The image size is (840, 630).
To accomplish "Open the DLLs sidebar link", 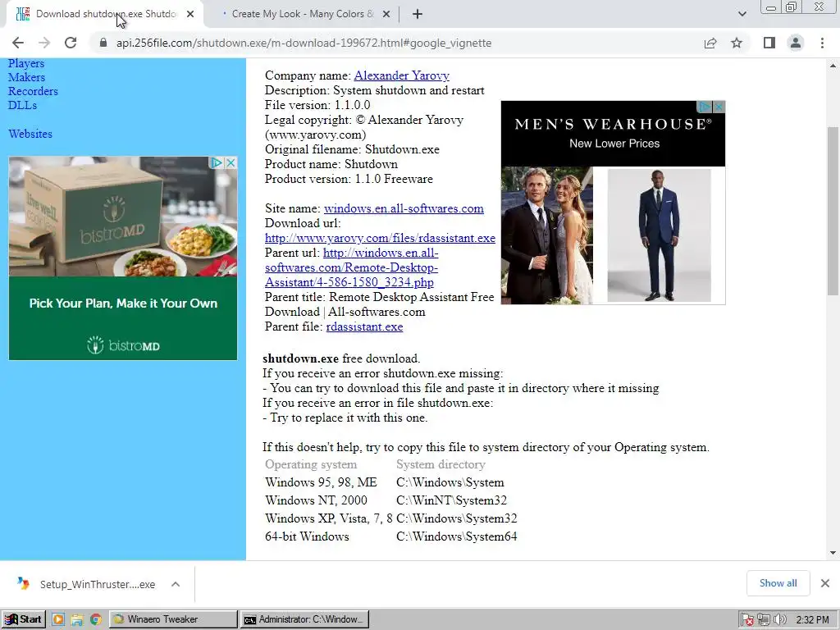I will pyautogui.click(x=22, y=105).
